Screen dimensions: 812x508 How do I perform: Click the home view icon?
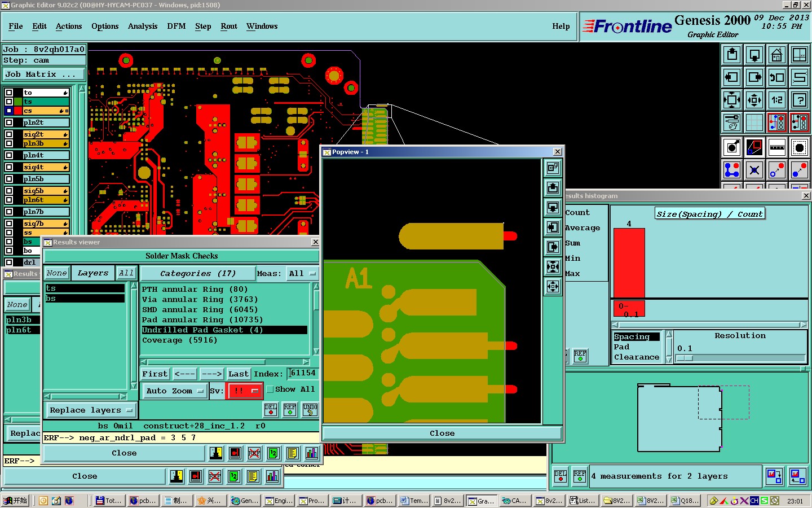[x=777, y=55]
